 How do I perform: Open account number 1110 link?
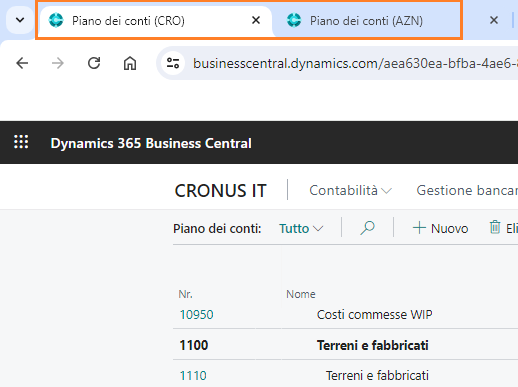click(193, 376)
